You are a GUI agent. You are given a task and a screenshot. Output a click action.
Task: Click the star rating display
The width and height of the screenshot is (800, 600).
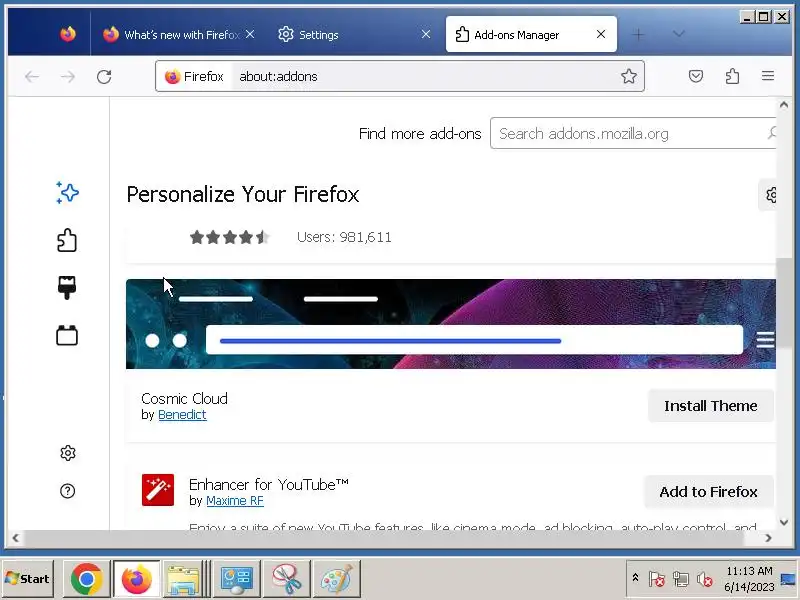coord(229,237)
